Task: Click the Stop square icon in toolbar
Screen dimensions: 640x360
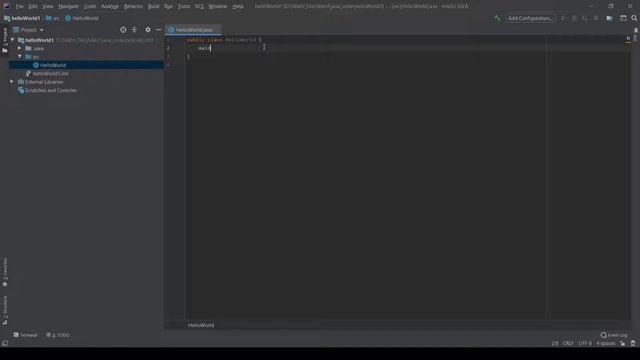Action: pos(596,18)
